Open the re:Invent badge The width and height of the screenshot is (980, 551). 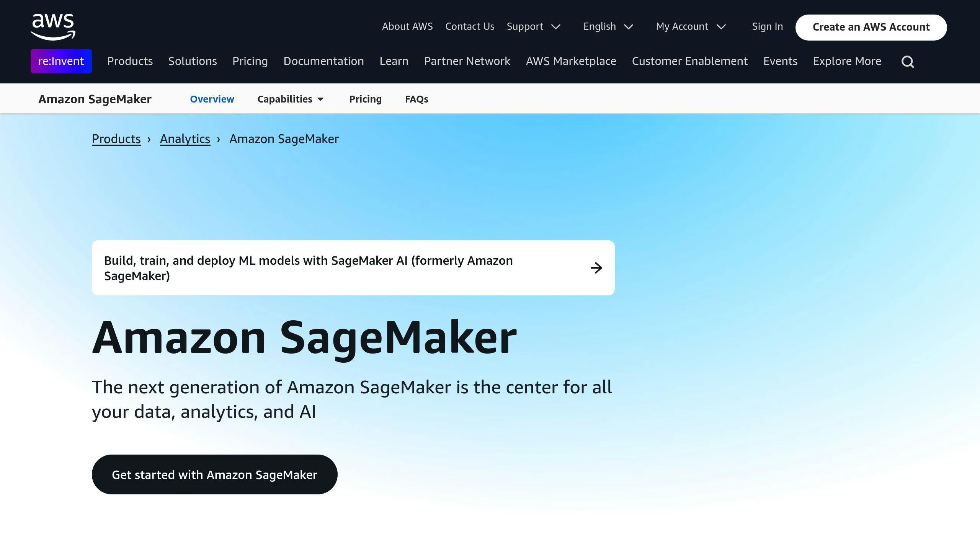coord(61,61)
